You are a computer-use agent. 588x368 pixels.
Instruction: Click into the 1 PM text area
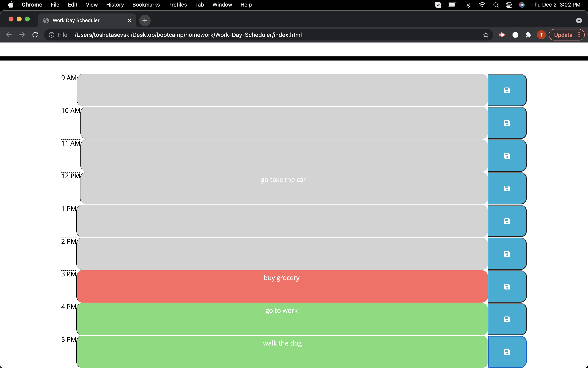pos(282,221)
